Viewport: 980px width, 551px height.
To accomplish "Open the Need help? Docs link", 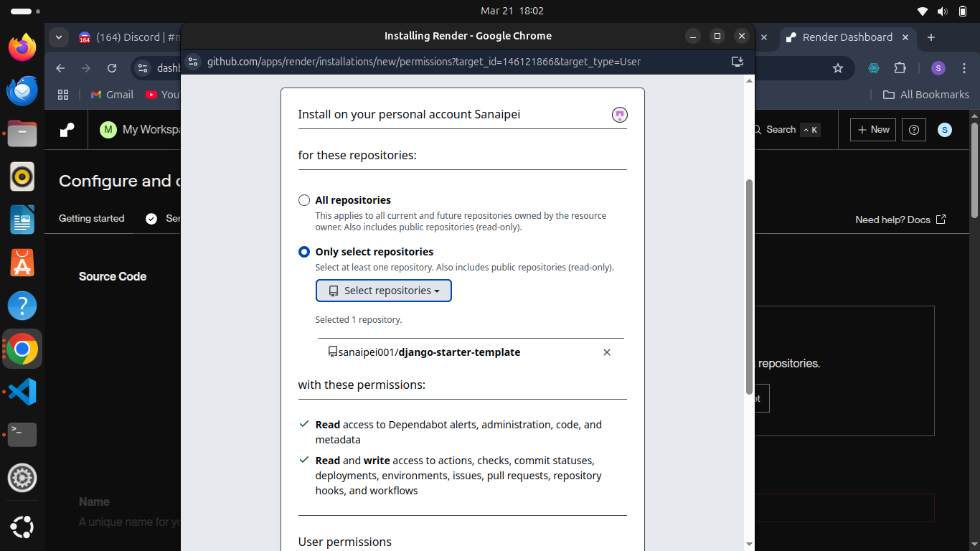I will [900, 220].
